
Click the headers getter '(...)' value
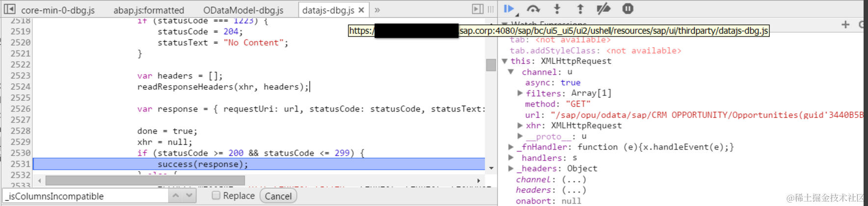[574, 190]
